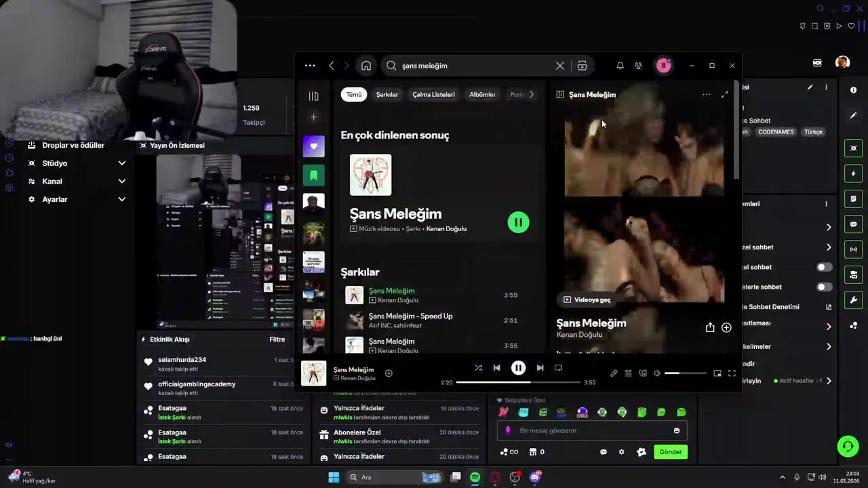Open Spotify Home via house icon
868x488 pixels.
[x=366, y=66]
